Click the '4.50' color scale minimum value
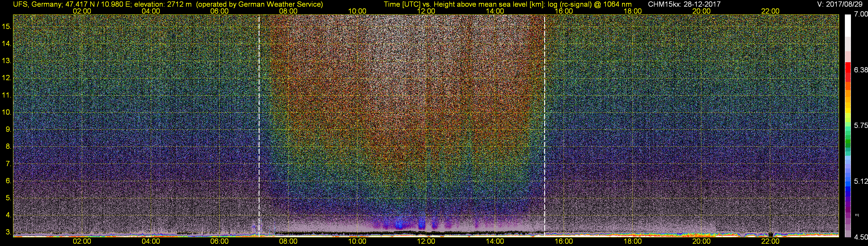 coord(861,237)
